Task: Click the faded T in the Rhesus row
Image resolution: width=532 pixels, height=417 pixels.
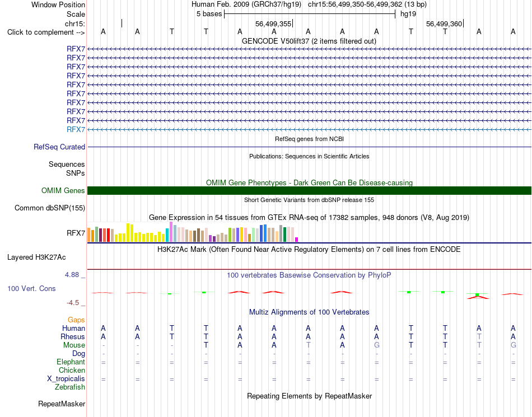Action: [x=479, y=336]
